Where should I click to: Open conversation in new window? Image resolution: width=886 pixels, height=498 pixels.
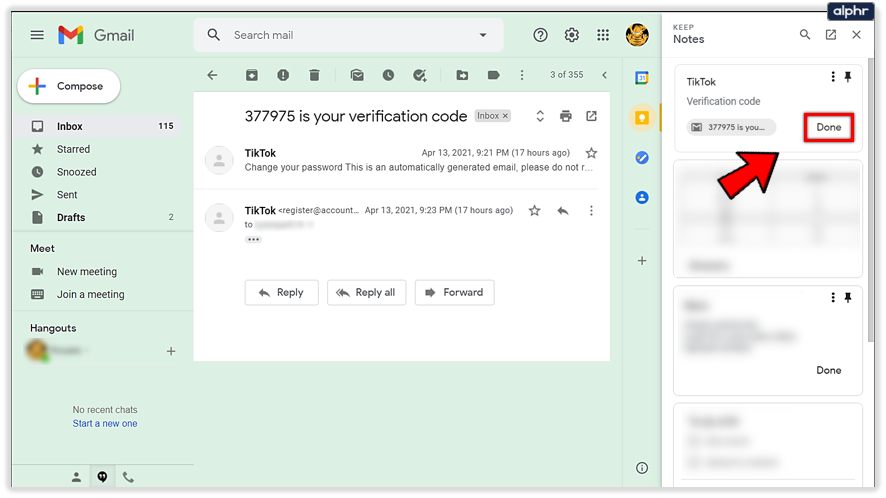(x=592, y=116)
